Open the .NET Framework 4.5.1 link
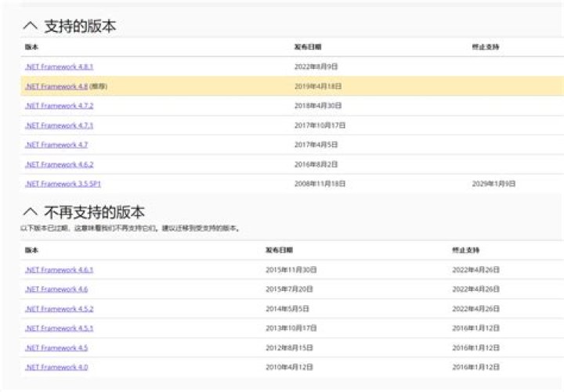 59,329
